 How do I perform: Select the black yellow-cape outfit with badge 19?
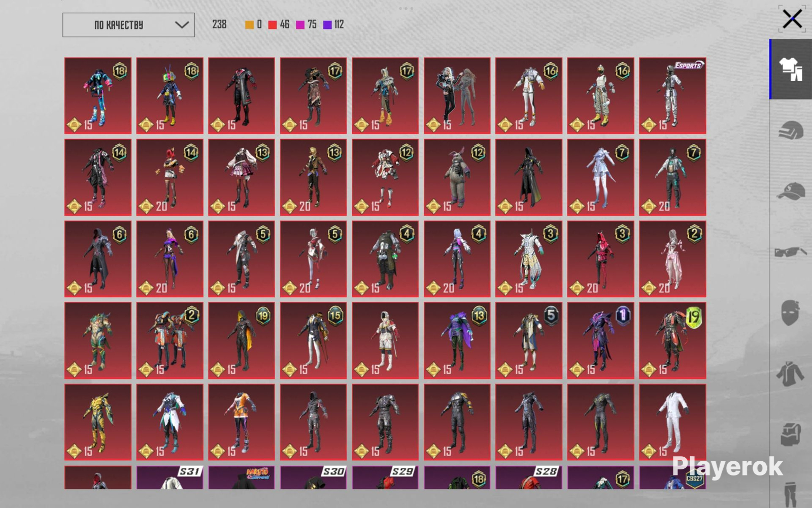tap(242, 341)
